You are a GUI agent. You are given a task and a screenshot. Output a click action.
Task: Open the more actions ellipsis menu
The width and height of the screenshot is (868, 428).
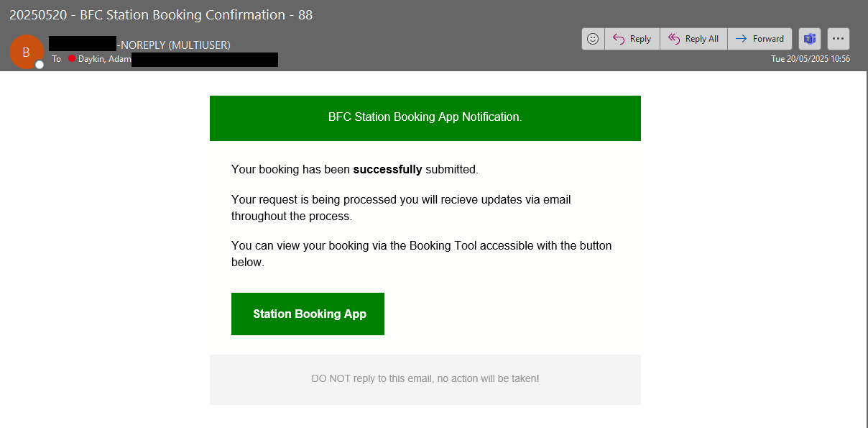pos(839,39)
